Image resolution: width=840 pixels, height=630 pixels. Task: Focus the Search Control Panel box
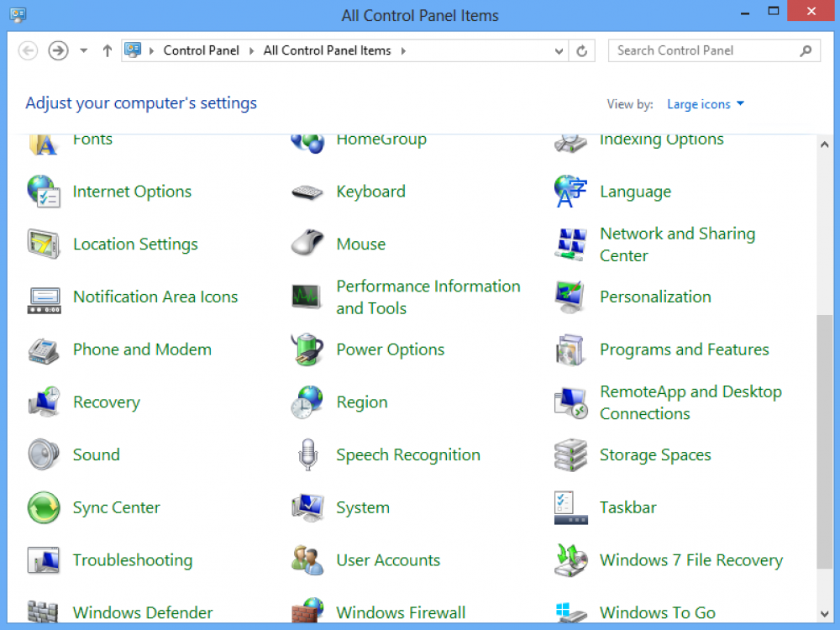(714, 51)
